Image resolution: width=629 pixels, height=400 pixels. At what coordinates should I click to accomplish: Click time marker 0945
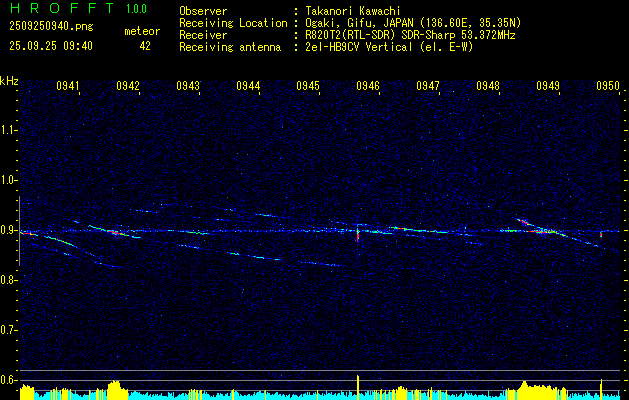click(x=308, y=85)
